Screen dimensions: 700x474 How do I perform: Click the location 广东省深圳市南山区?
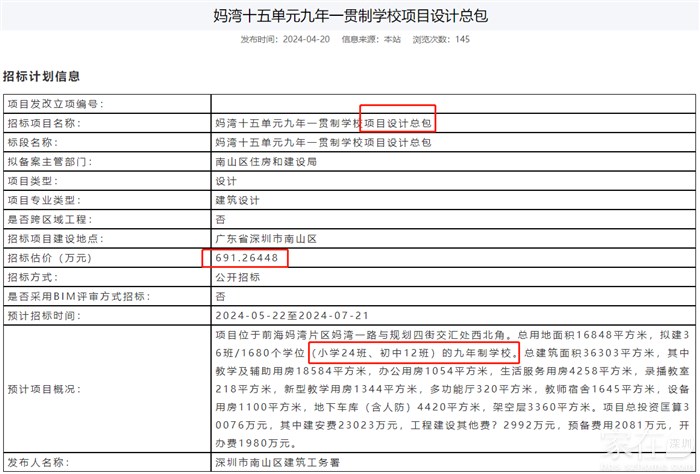(265, 239)
